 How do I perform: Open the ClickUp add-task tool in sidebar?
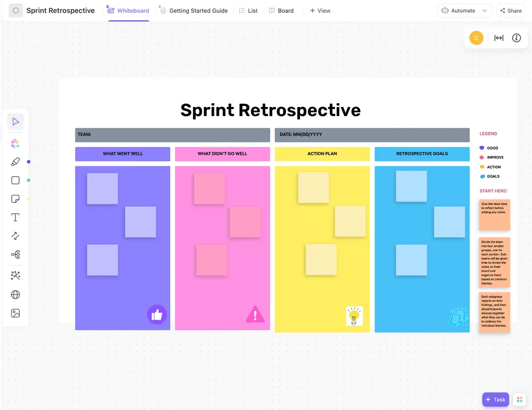click(15, 143)
